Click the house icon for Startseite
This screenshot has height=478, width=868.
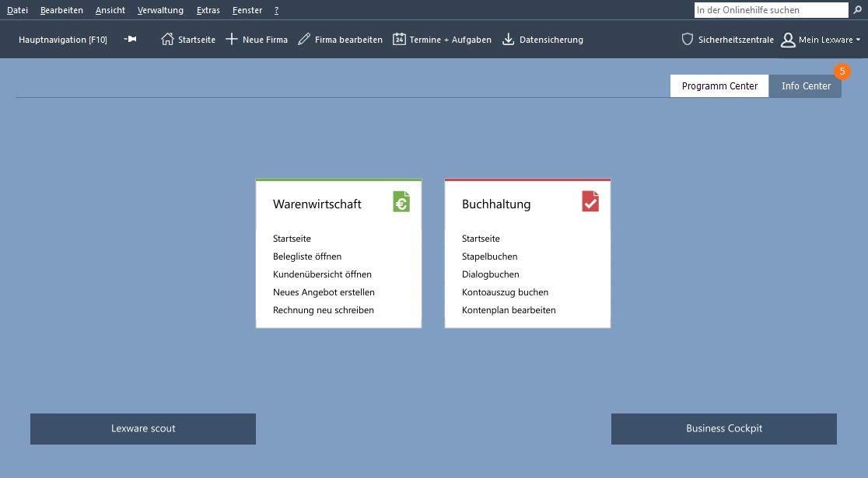pos(167,39)
